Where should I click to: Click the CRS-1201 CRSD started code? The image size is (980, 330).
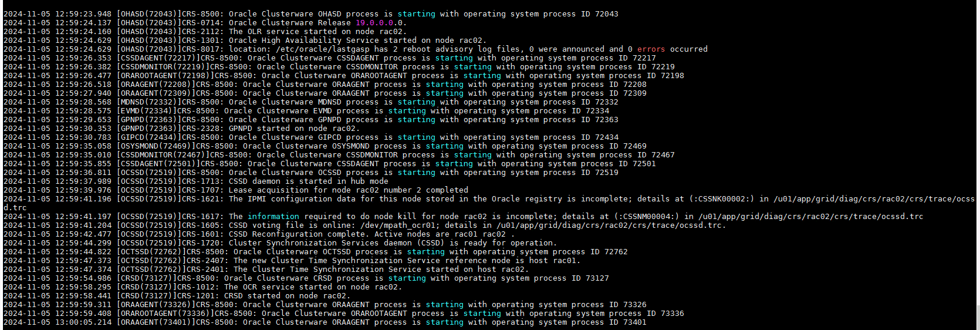[196, 296]
